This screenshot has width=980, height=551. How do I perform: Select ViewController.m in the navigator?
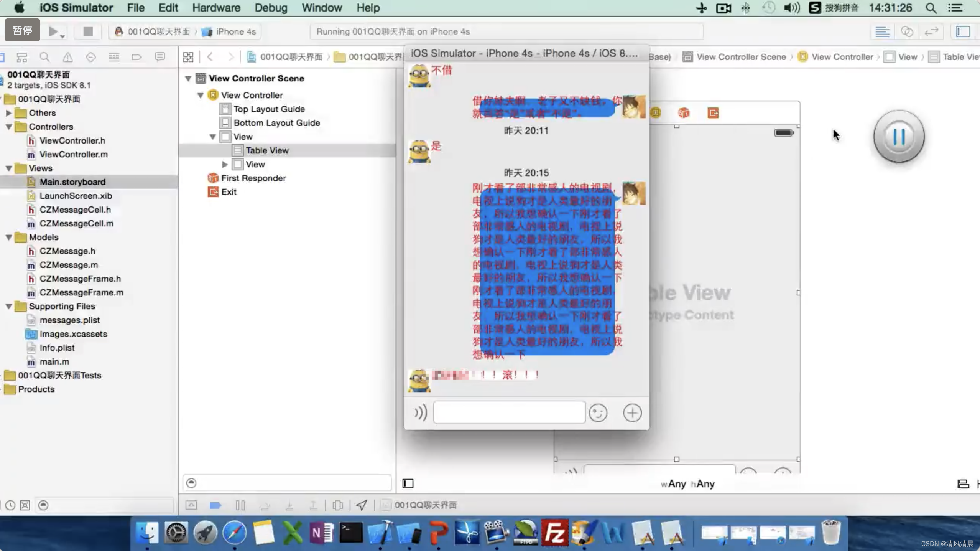coord(74,154)
